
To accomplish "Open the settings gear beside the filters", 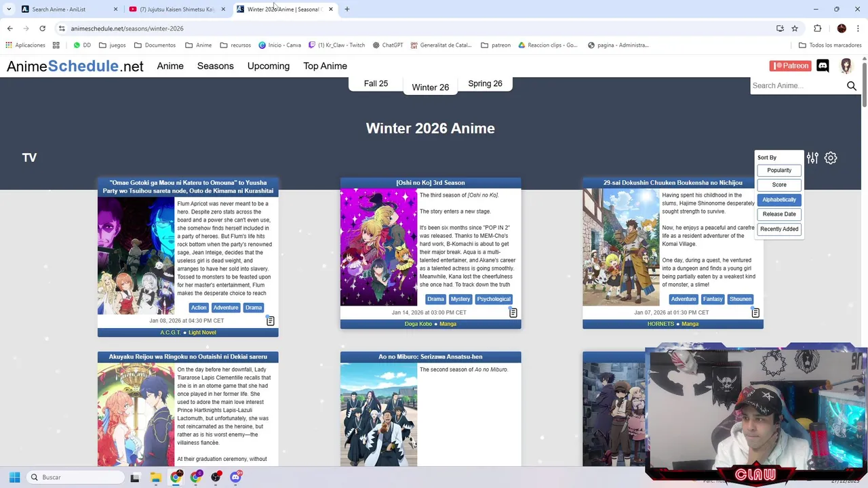I will pos(831,158).
